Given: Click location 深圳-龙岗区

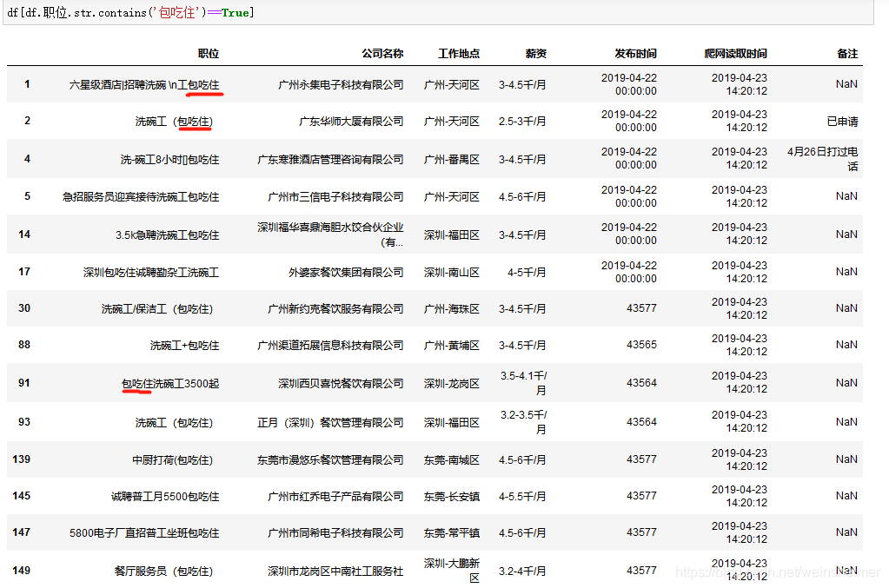Looking at the screenshot, I should pyautogui.click(x=451, y=384).
